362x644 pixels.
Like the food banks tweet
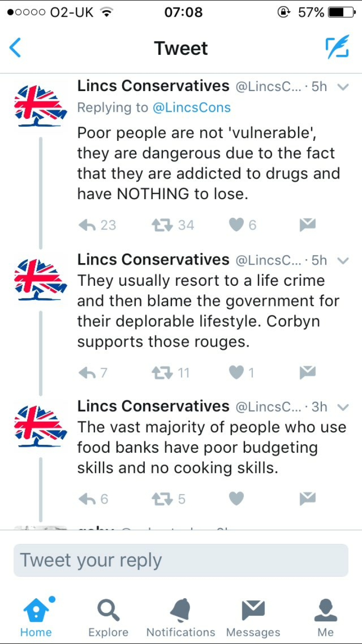pos(236,499)
